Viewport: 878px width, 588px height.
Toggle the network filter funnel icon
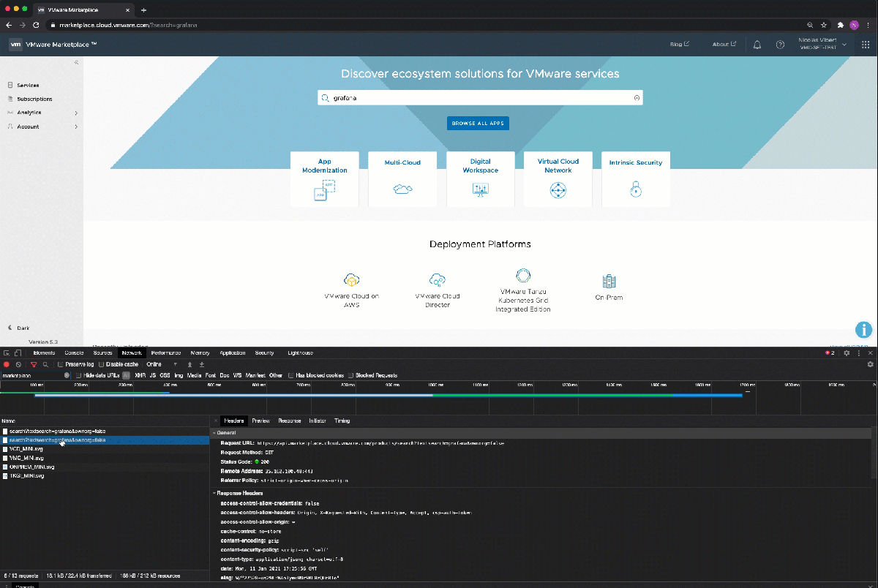pos(34,364)
